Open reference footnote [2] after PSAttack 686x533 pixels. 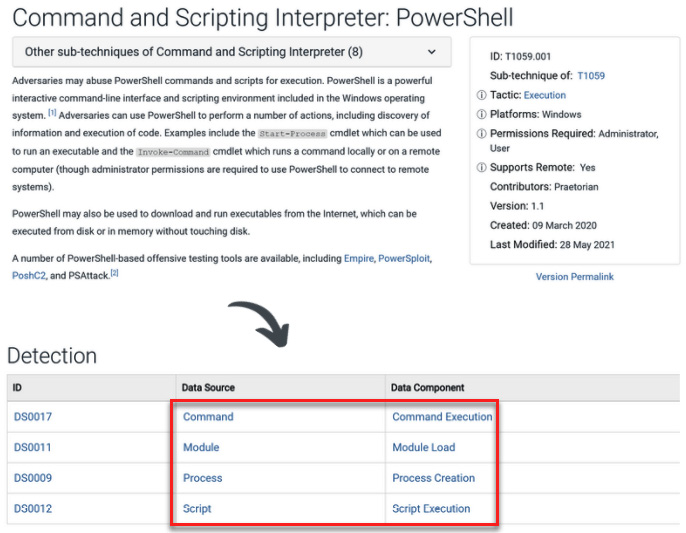point(114,273)
